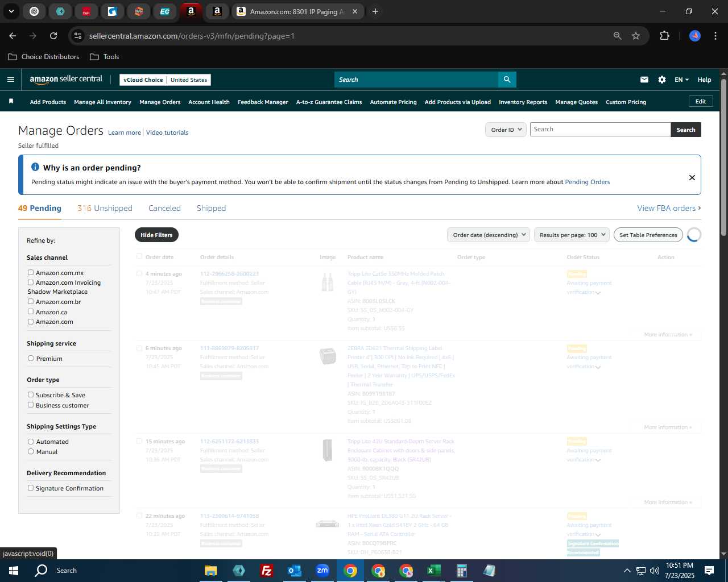Open site information icon in address bar
Viewport: 728px width, 582px height.
[x=78, y=36]
